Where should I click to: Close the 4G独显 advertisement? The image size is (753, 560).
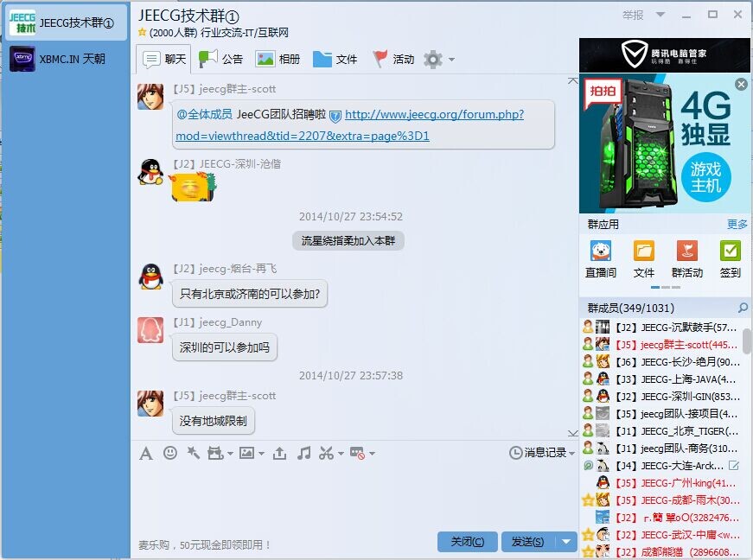tap(742, 85)
